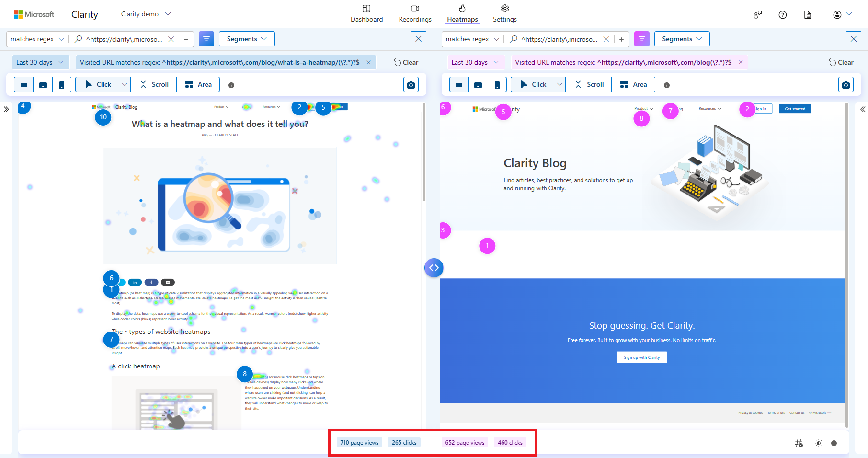Switch right pane to Scroll heatmap
This screenshot has width=868, height=458.
tap(589, 84)
